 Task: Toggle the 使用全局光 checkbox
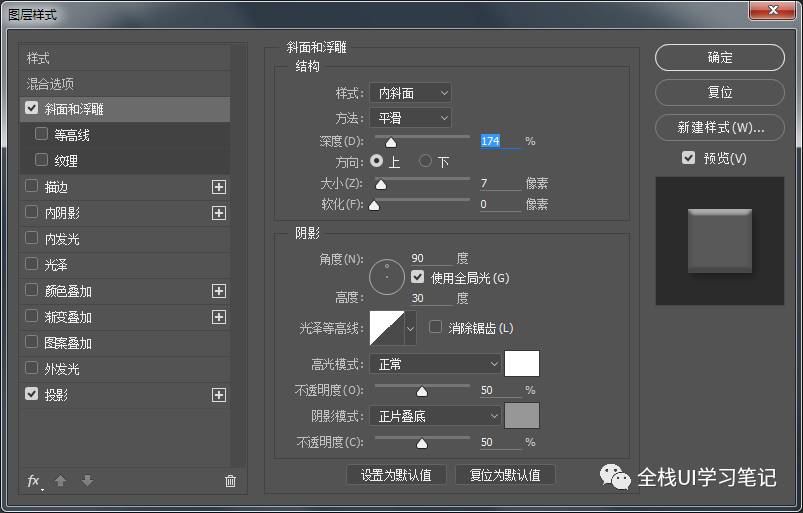[x=417, y=277]
